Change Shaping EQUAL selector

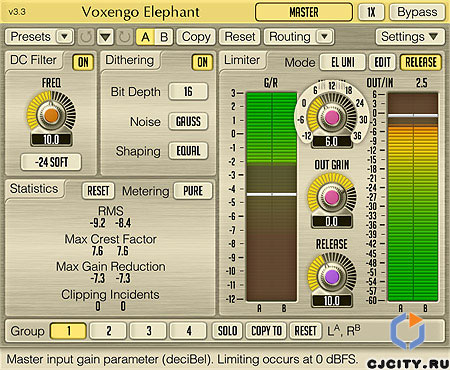pos(188,151)
